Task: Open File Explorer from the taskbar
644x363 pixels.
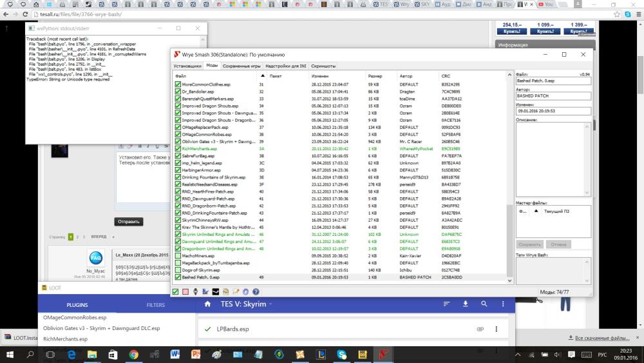Action: (92, 355)
